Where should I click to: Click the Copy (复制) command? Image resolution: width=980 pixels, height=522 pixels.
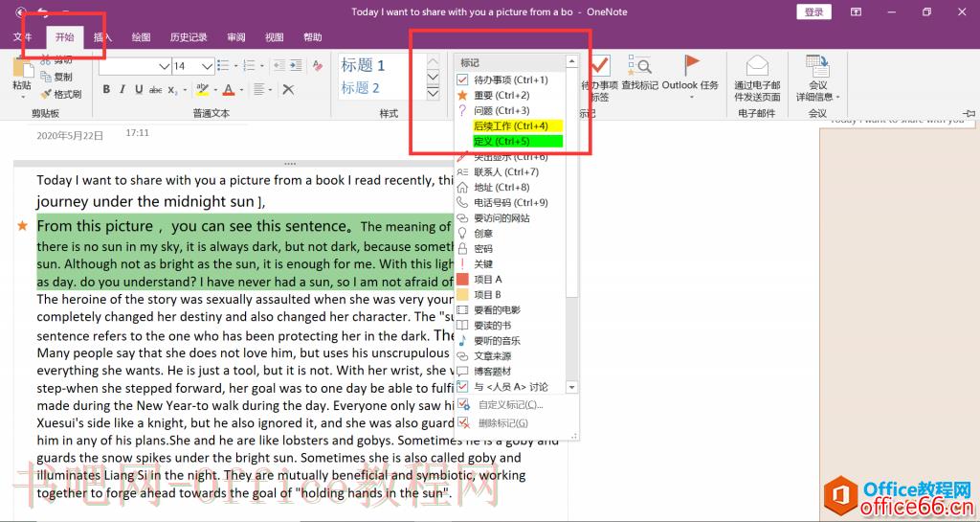tap(56, 77)
